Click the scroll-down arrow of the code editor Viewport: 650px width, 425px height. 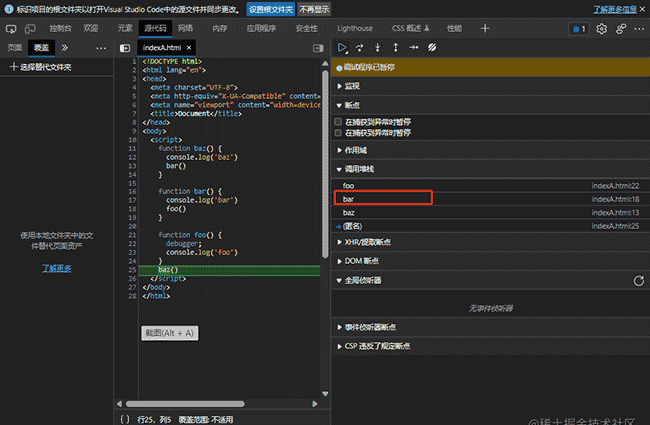pos(325,393)
